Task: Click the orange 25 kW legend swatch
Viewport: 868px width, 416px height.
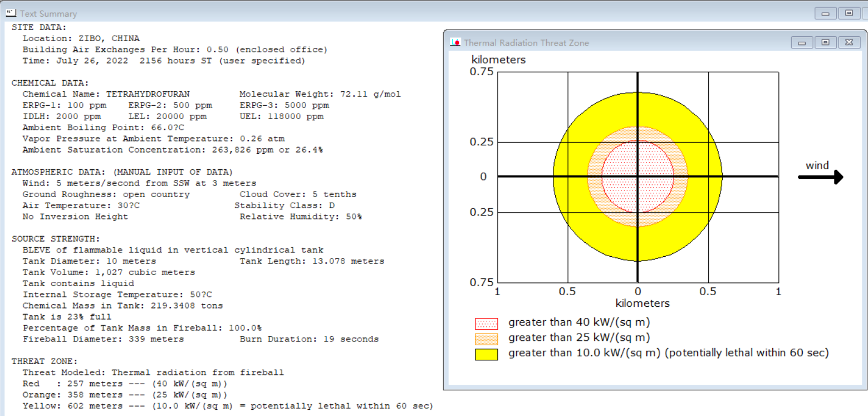Action: (x=486, y=339)
